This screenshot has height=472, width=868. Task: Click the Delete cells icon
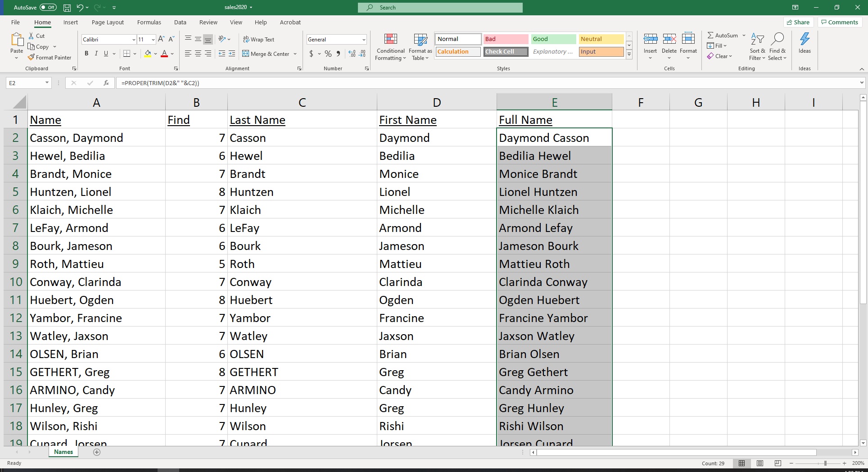669,39
